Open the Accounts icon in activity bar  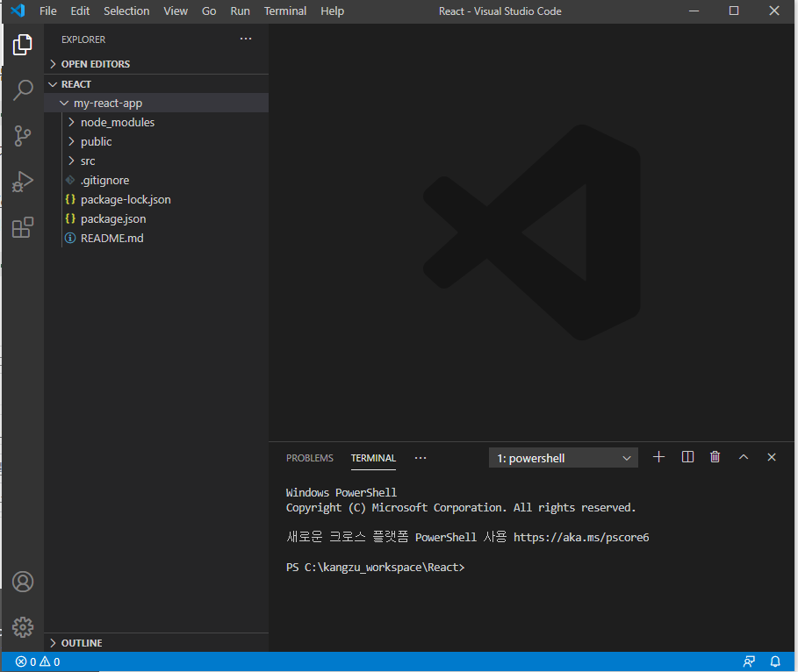tap(23, 582)
